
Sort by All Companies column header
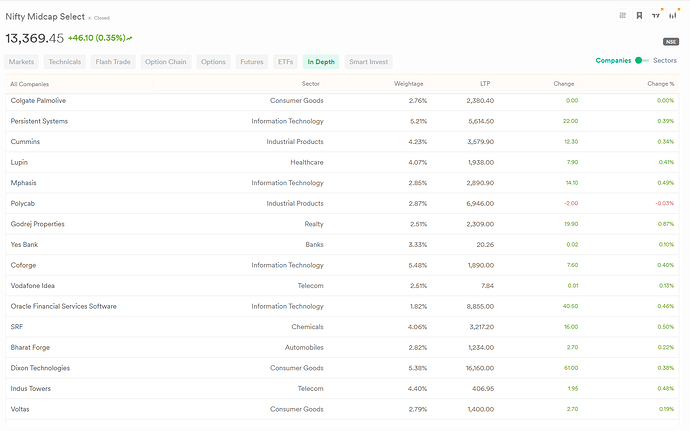29,84
